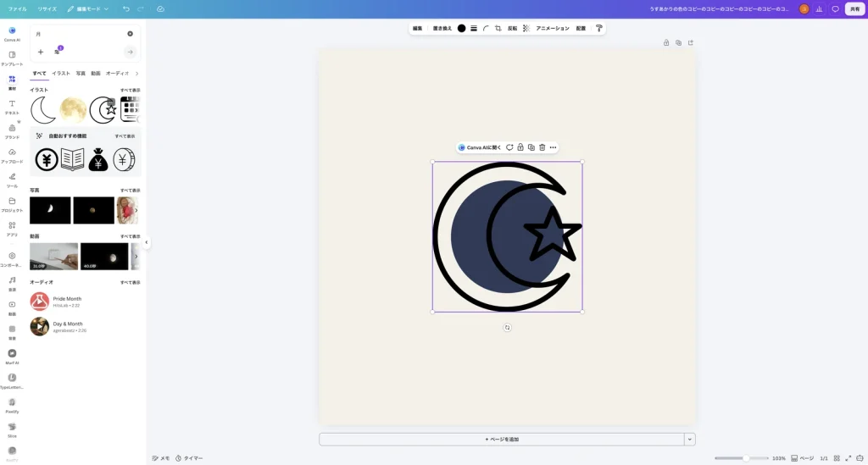The image size is (868, 465).
Task: Click the 配置 button in toolbar
Action: point(581,28)
